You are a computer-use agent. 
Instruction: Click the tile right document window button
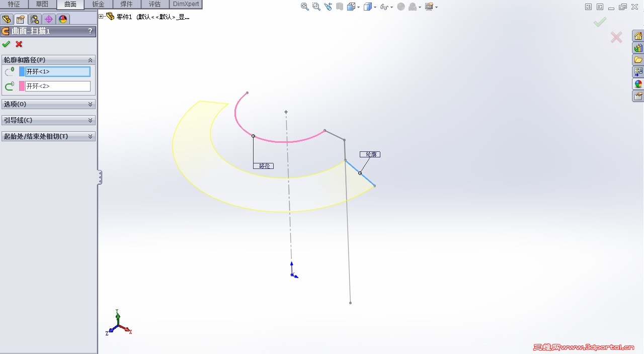coord(600,7)
